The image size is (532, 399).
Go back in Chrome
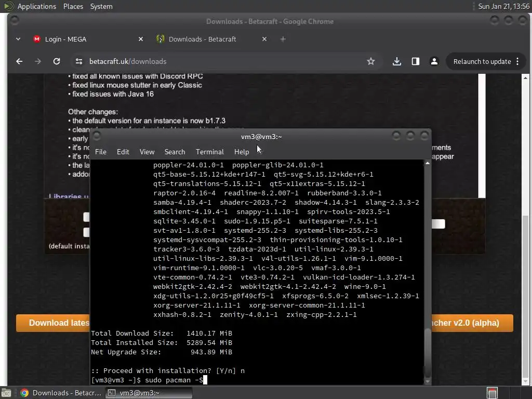(x=19, y=61)
